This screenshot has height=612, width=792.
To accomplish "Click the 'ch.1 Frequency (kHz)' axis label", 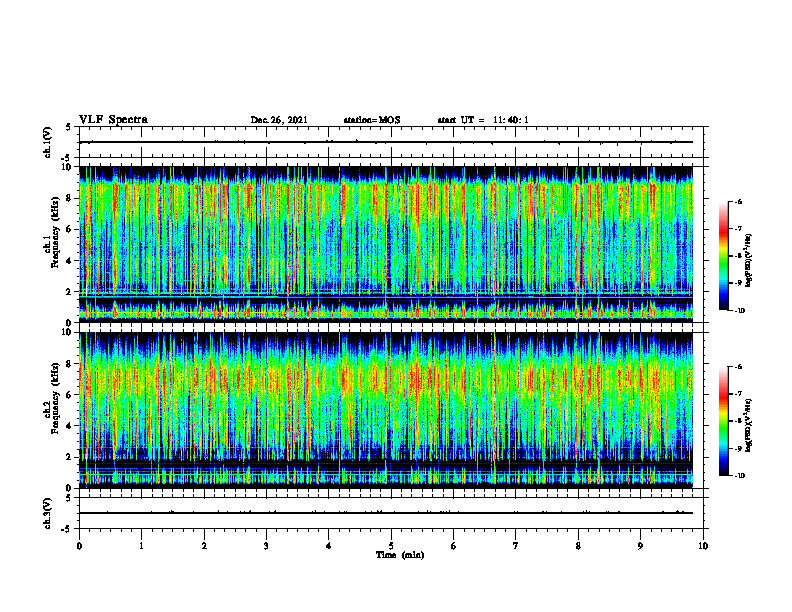I will point(52,233).
